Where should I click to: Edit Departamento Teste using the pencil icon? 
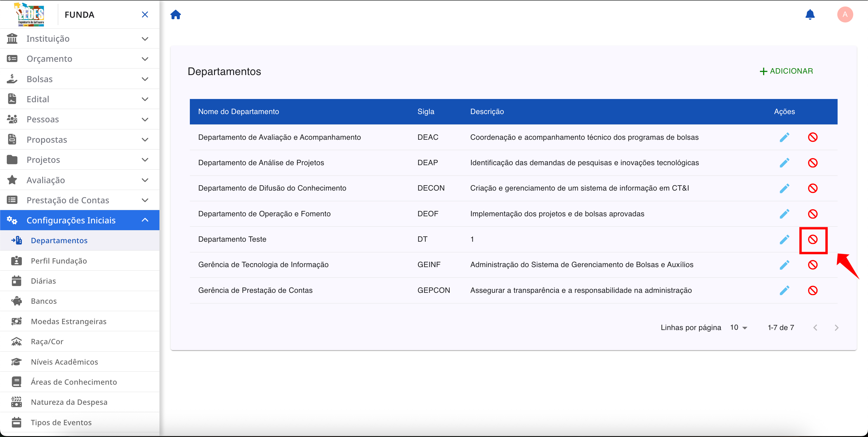coord(785,239)
